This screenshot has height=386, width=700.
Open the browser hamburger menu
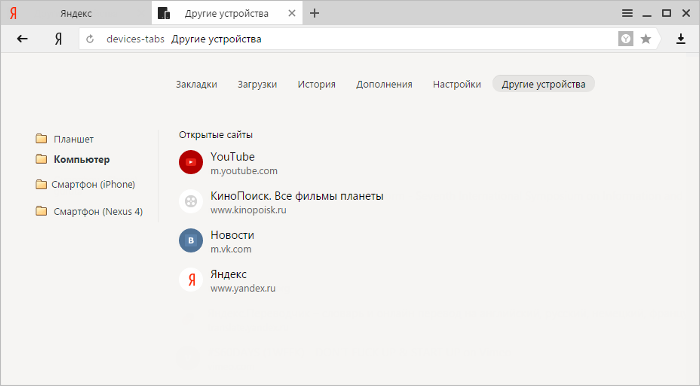tap(627, 13)
